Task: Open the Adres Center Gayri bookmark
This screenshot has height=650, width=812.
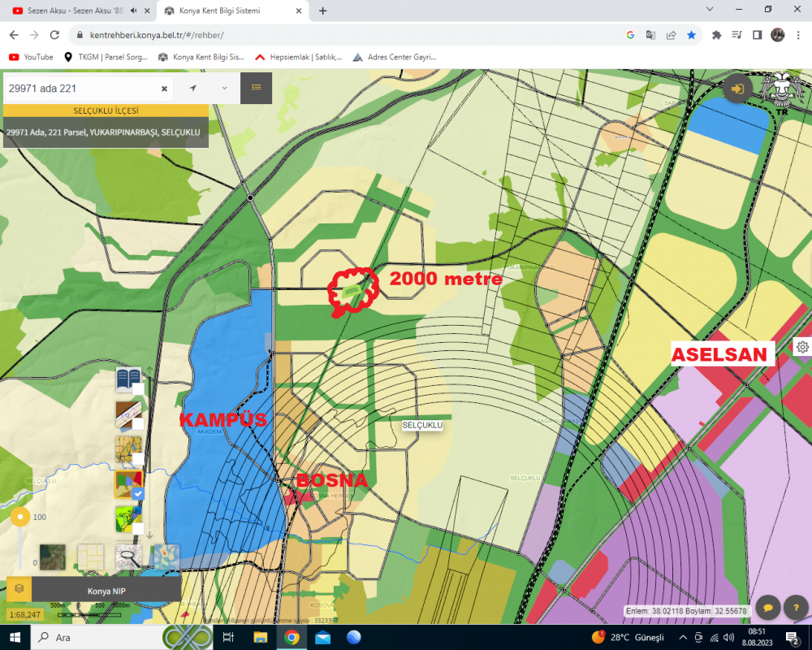Action: 395,57
